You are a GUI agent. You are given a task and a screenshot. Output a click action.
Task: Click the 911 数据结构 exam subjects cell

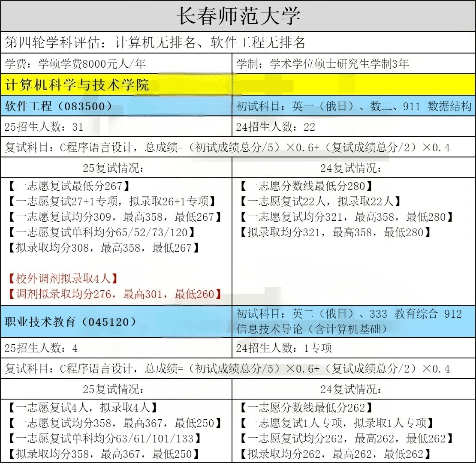(x=354, y=106)
